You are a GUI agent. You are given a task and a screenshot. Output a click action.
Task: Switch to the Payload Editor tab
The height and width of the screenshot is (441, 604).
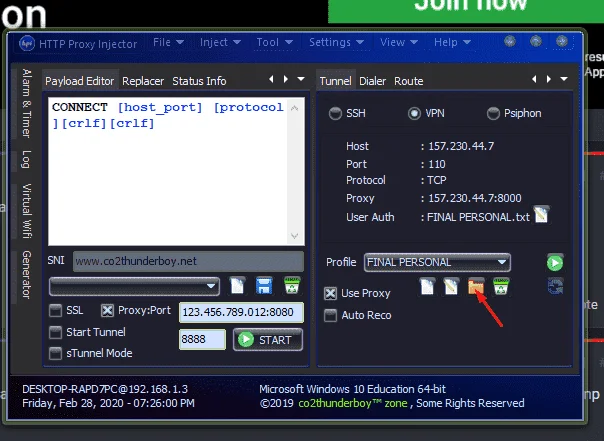(x=80, y=81)
